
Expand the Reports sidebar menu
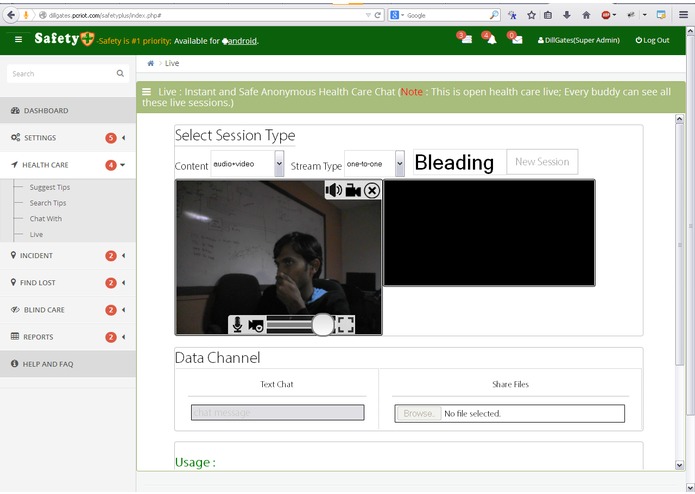68,337
